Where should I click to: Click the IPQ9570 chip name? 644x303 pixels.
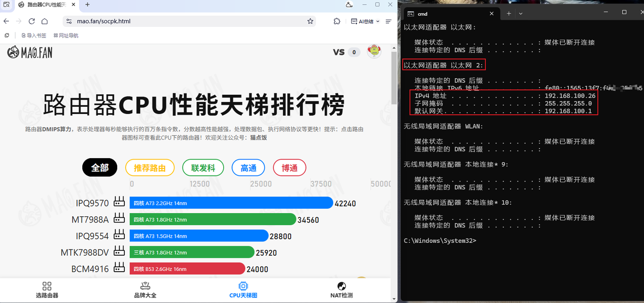pos(93,203)
